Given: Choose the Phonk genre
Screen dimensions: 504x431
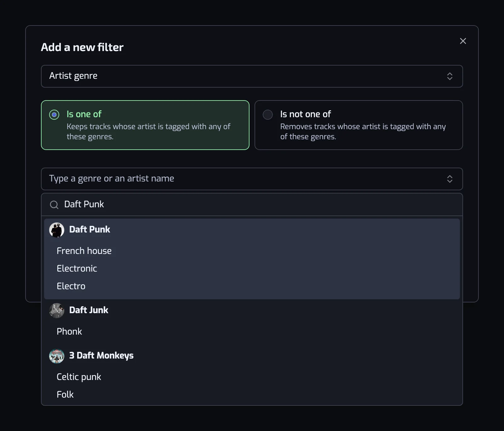Looking at the screenshot, I should (x=69, y=331).
